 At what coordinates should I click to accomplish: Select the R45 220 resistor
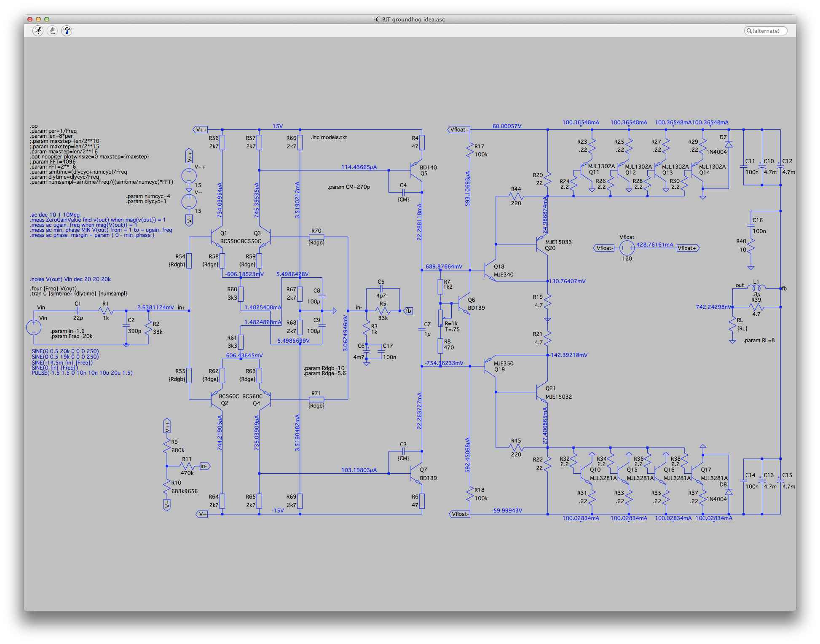click(516, 447)
